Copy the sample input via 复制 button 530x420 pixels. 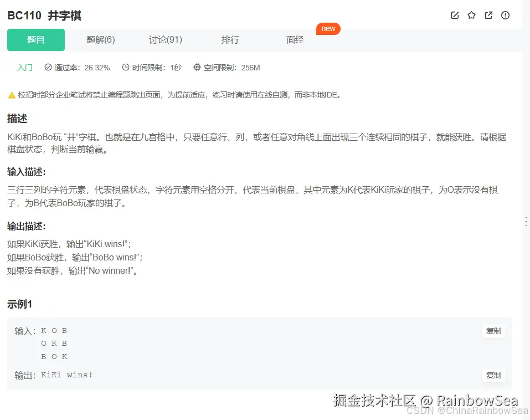click(493, 331)
